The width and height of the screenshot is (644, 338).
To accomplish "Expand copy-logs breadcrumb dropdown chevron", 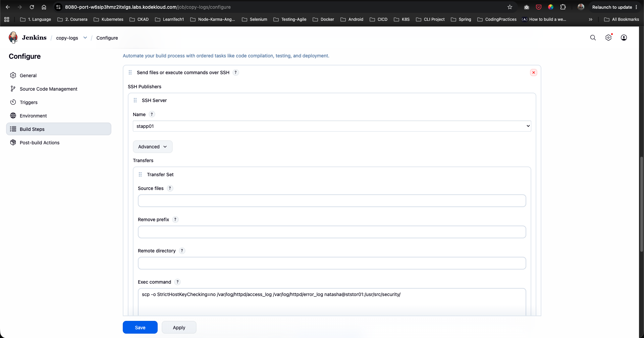I will point(85,38).
